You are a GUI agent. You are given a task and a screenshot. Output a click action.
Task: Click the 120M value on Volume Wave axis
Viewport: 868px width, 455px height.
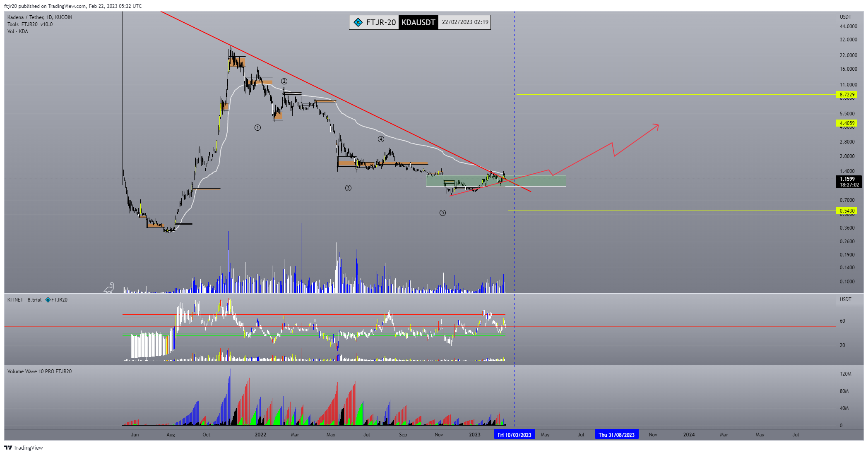(845, 374)
